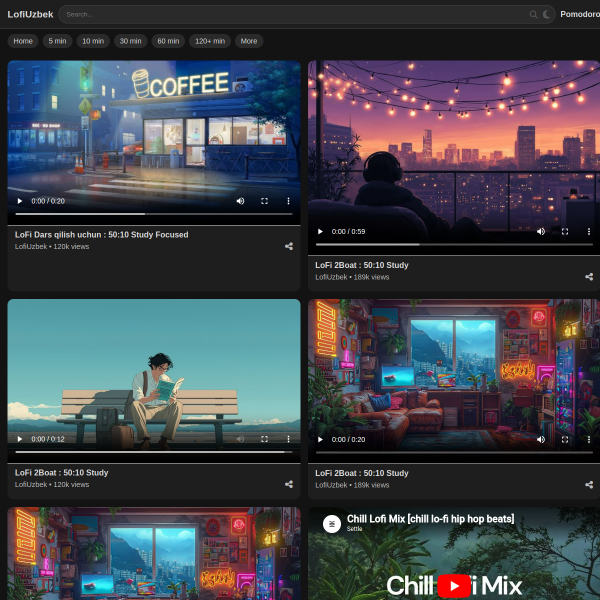The width and height of the screenshot is (600, 600).
Task: Play the coffee shop video
Action: pos(20,201)
